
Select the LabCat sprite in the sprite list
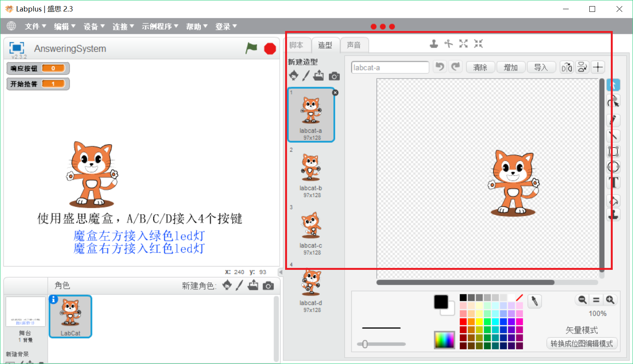coord(70,317)
